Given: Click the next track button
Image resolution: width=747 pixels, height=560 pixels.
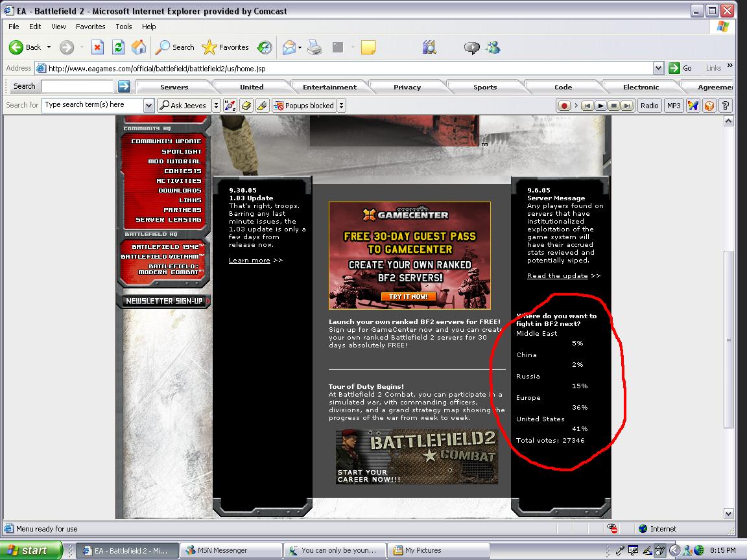Looking at the screenshot, I should (x=628, y=106).
